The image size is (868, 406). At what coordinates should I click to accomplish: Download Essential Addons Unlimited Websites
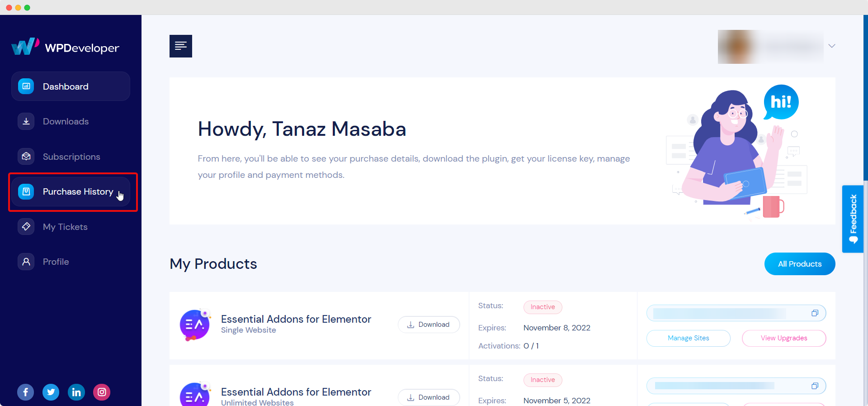click(429, 397)
